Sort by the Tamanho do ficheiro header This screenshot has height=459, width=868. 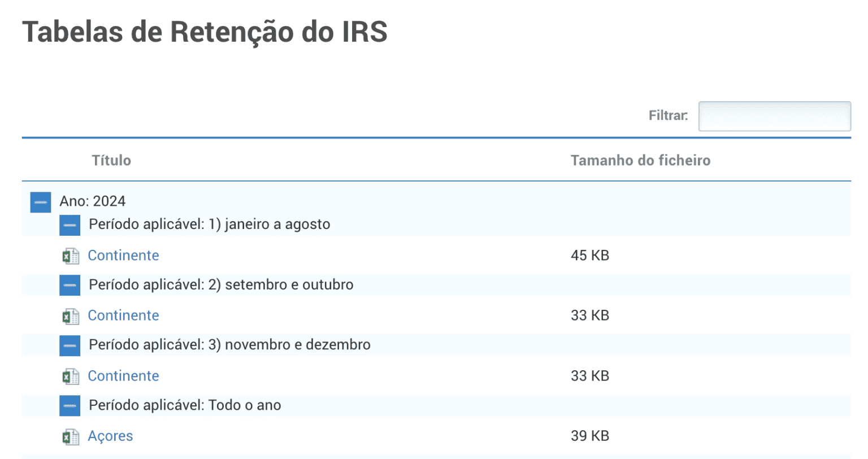(x=640, y=161)
